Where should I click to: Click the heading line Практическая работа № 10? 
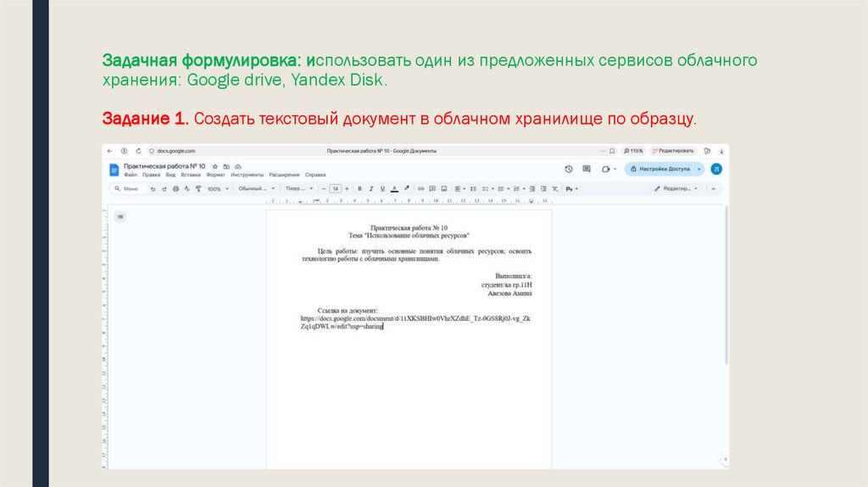409,227
